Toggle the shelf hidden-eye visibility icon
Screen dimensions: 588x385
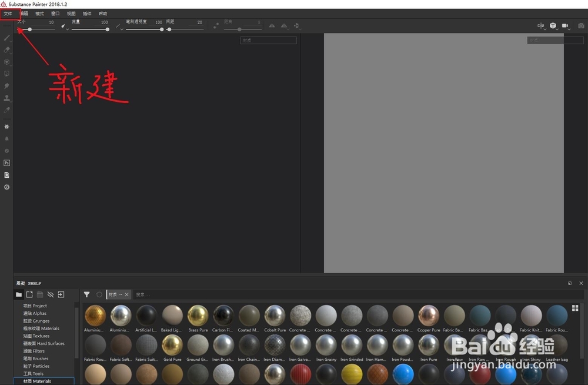(50, 294)
